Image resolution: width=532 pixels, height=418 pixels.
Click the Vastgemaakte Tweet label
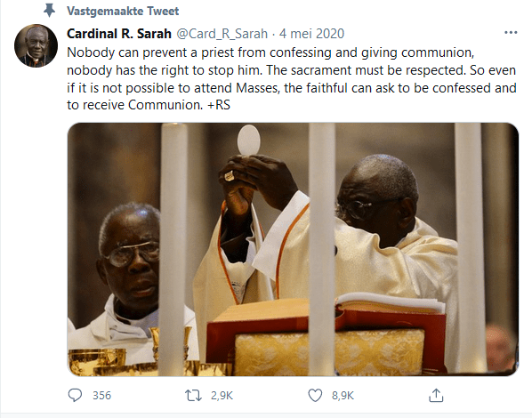tap(123, 12)
